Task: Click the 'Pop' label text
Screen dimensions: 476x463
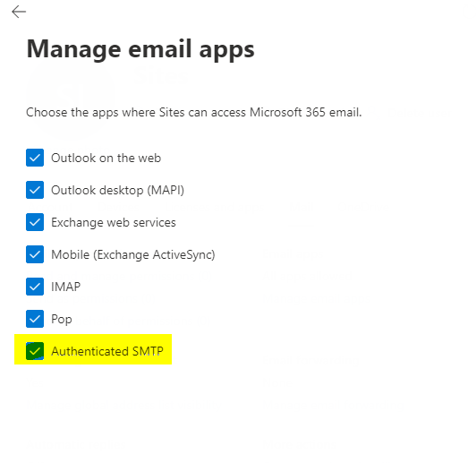Action: pos(62,320)
